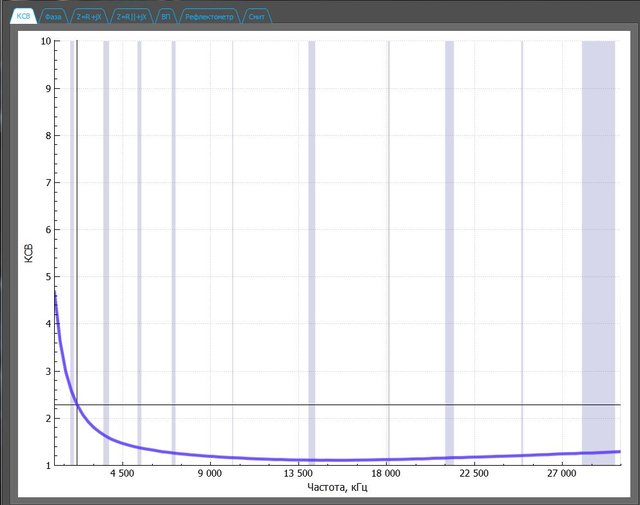The image size is (640, 505).
Task: Switch to the Z=R||+jX tab
Action: click(x=131, y=17)
